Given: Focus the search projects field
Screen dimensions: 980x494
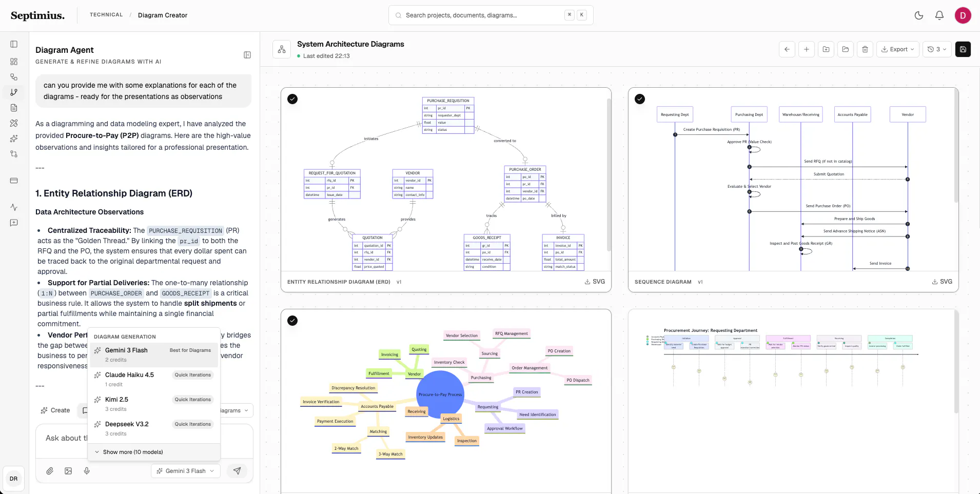Looking at the screenshot, I should tap(491, 15).
